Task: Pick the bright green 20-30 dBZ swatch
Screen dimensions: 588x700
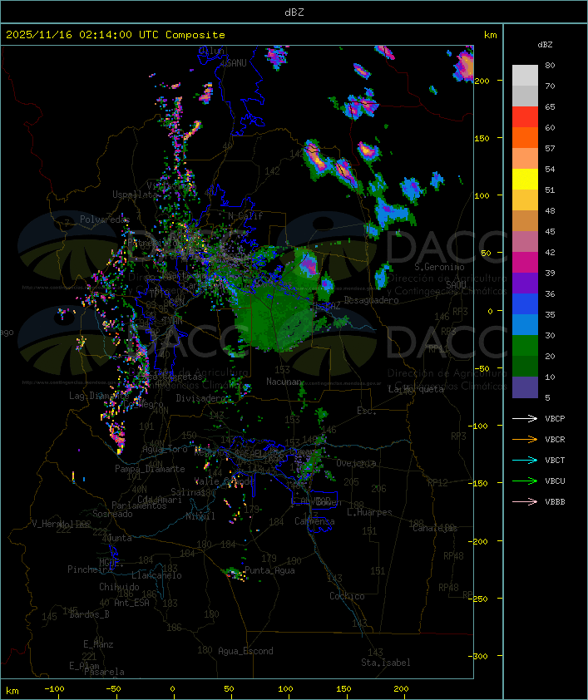Action: pos(525,346)
